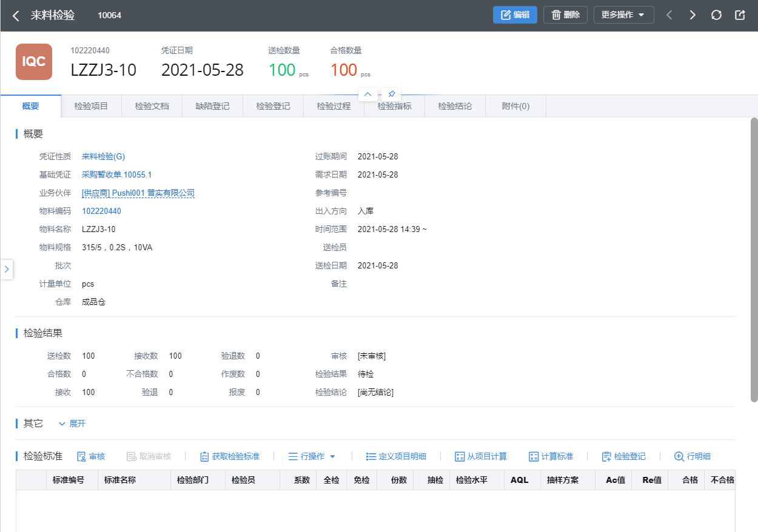Open the 附件(0) tab
The height and width of the screenshot is (532, 758).
[x=516, y=106]
